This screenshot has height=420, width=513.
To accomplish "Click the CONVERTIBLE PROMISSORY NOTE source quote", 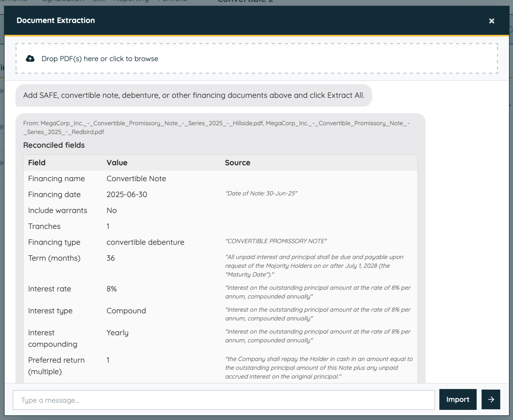I will [276, 241].
